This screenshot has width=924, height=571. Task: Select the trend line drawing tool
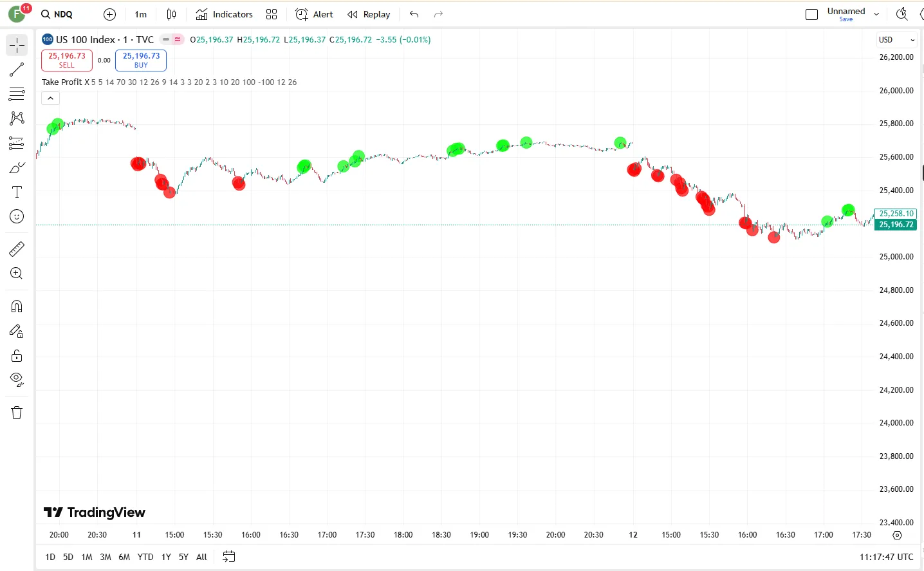click(17, 70)
